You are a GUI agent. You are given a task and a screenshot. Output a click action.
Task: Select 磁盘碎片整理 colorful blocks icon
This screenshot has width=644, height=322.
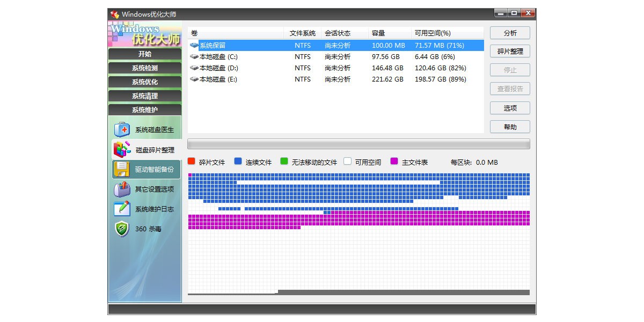[122, 150]
